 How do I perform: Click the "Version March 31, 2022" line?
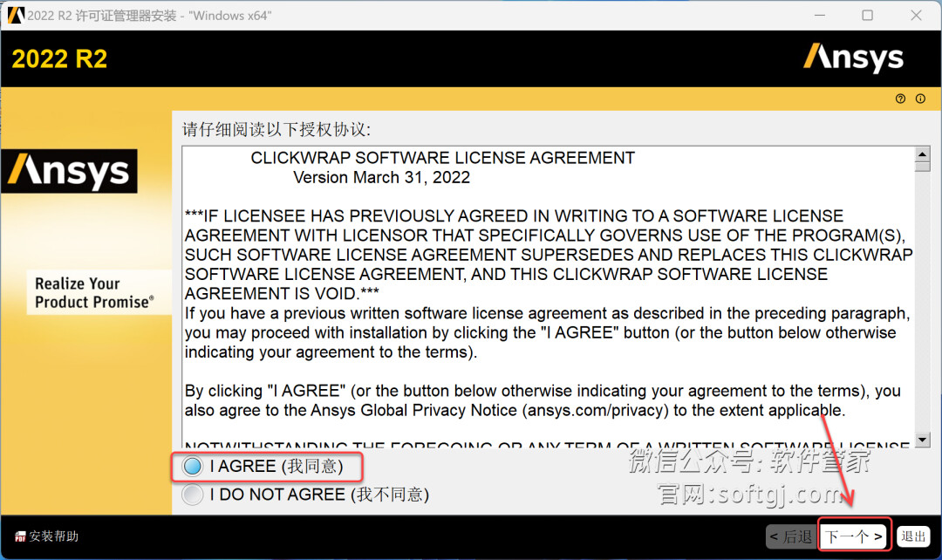pos(381,178)
